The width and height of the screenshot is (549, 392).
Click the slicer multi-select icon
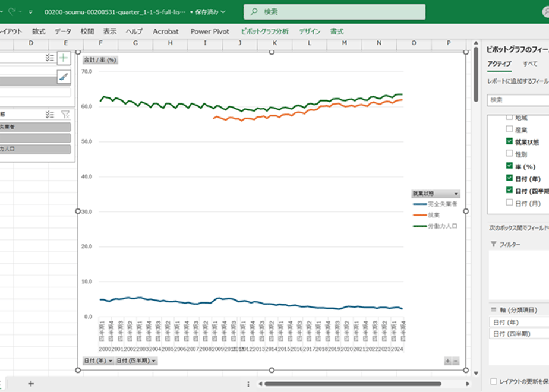click(x=50, y=114)
